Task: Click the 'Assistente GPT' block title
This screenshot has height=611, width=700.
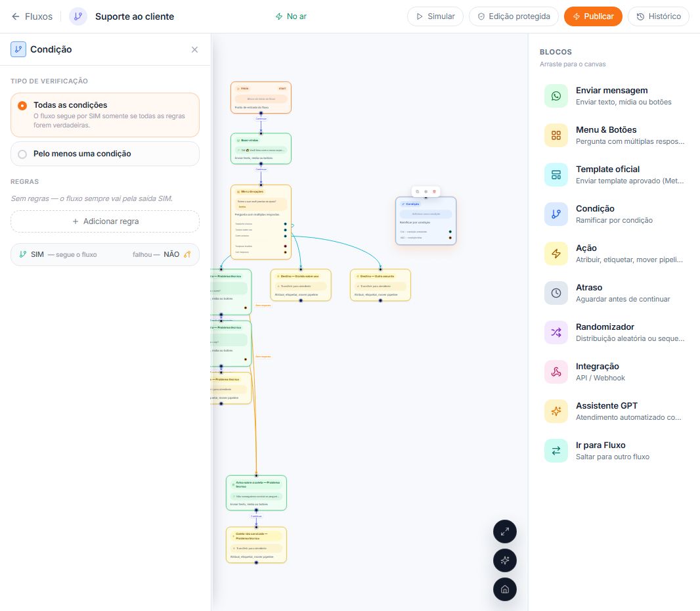Action: click(x=607, y=405)
